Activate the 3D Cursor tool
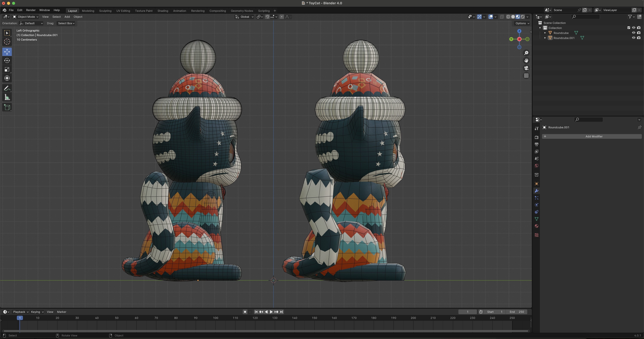 pos(7,42)
